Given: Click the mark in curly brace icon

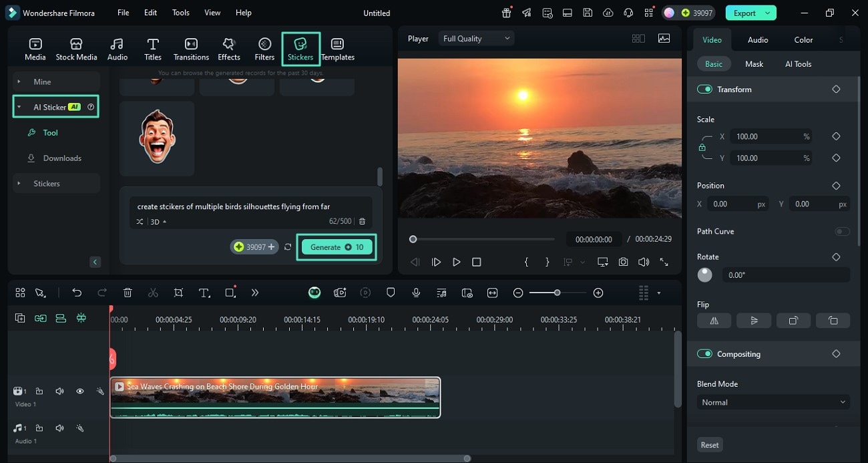Looking at the screenshot, I should [526, 262].
